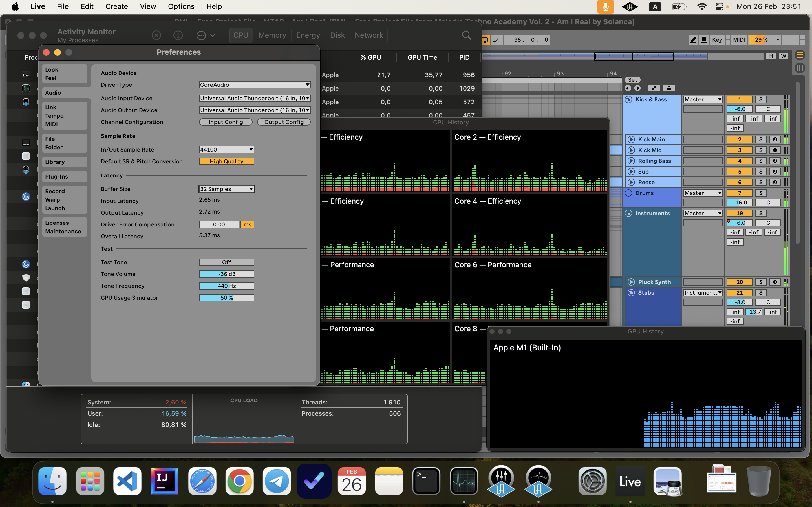Click the Input Config button

226,122
